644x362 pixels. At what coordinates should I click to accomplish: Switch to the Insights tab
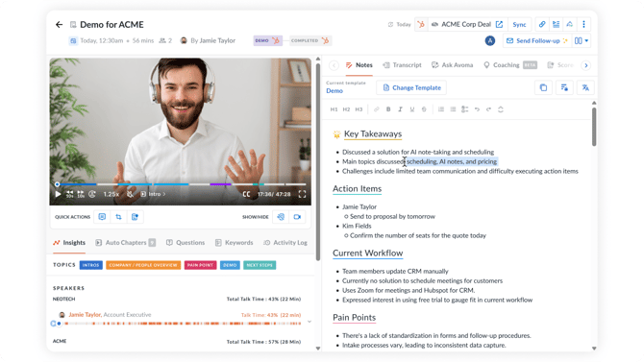(x=69, y=243)
